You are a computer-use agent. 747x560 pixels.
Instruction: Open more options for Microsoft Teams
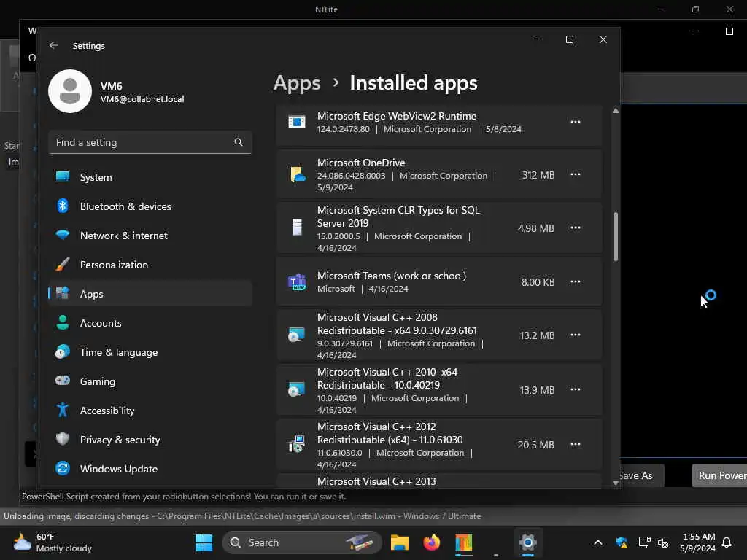576,281
